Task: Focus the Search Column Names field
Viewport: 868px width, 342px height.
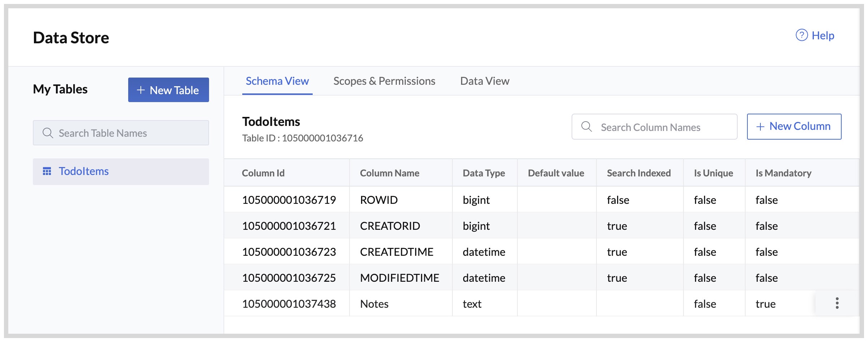Action: (654, 127)
